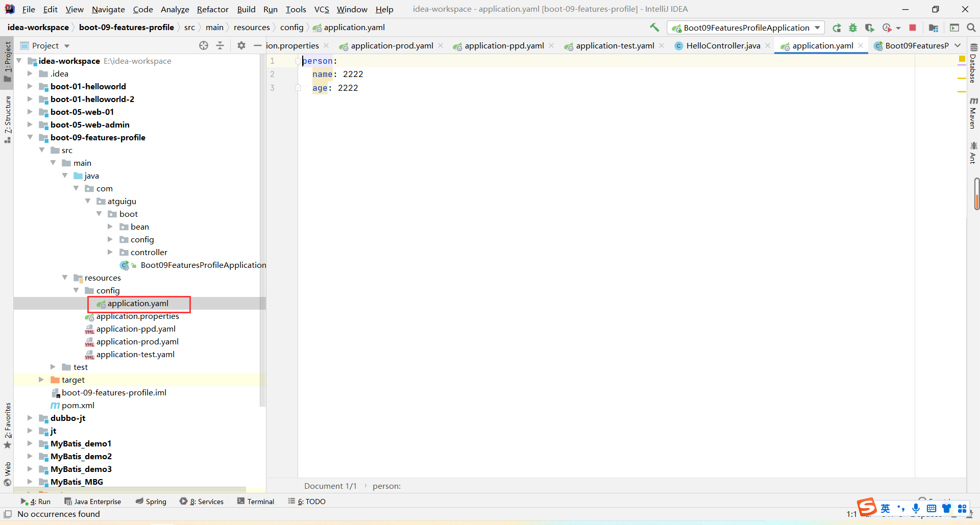This screenshot has width=980, height=525.
Task: Click the Project tree vertical scrollbar
Action: click(263, 230)
